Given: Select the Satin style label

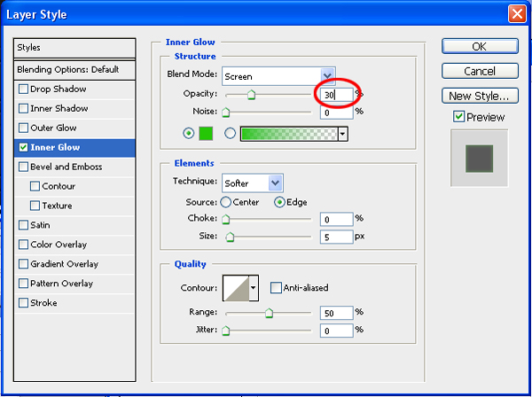Looking at the screenshot, I should tap(40, 225).
